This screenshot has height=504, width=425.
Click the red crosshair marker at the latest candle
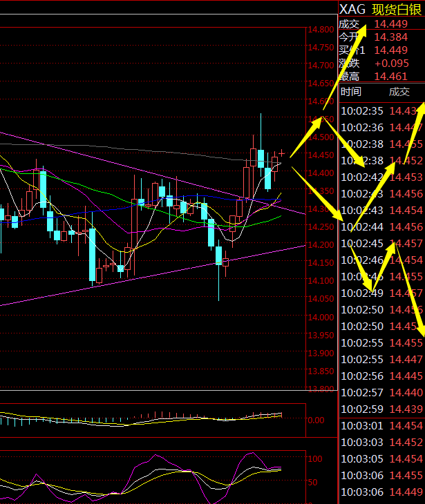point(281,153)
